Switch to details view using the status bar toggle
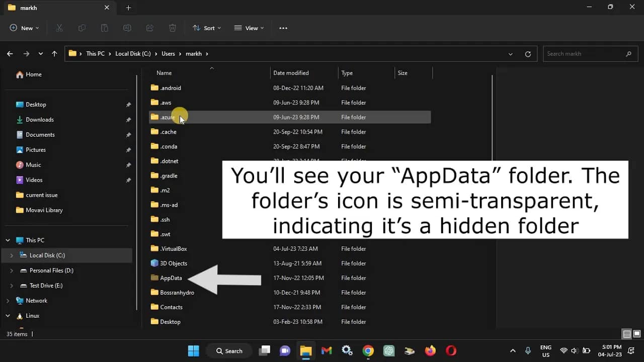The width and height of the screenshot is (644, 362). pos(626,333)
